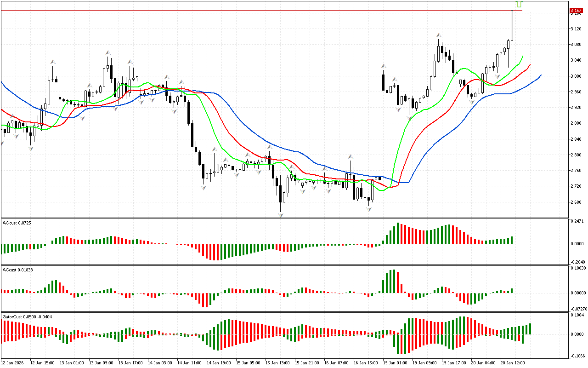Viewport: 588px width, 368px height.
Task: Click the 19 Jan 01:00 time axis label
Action: (x=396, y=363)
